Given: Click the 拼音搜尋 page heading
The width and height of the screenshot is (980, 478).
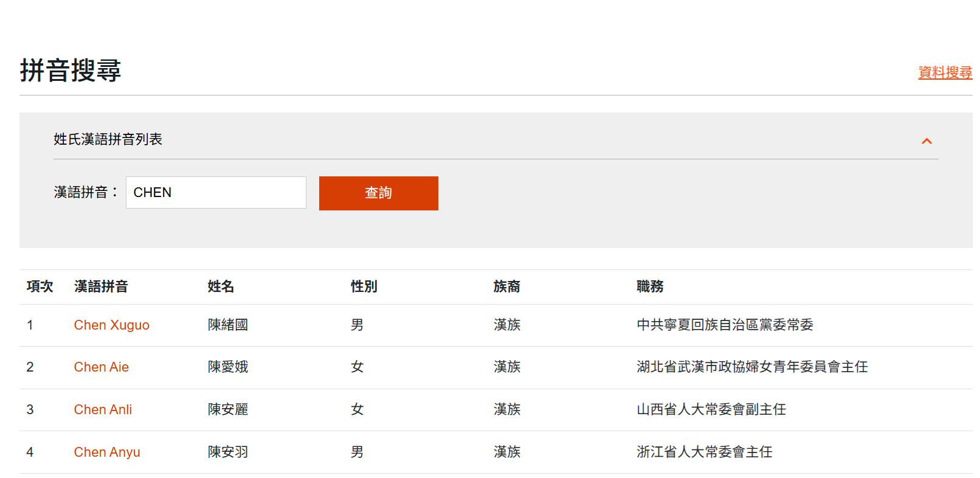Looking at the screenshot, I should pyautogui.click(x=71, y=71).
